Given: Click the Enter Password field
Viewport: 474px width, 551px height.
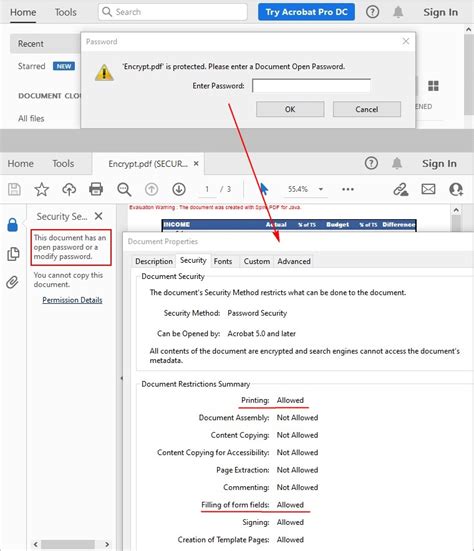Looking at the screenshot, I should [311, 86].
